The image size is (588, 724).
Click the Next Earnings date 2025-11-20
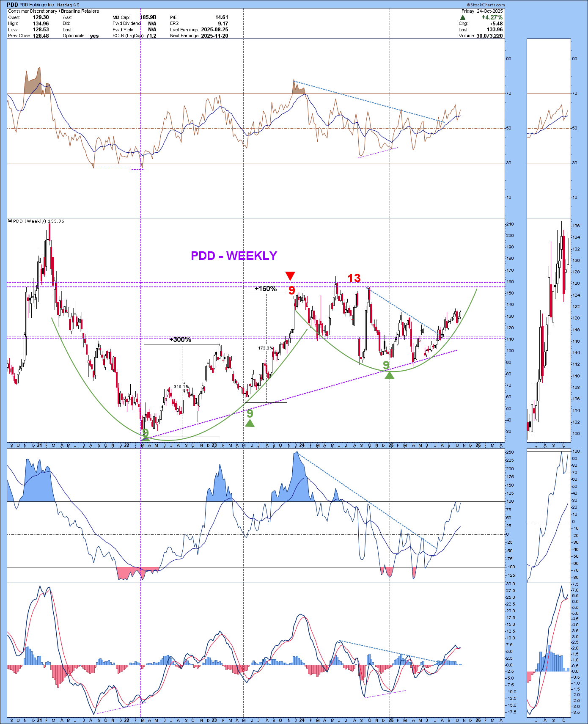click(x=214, y=36)
